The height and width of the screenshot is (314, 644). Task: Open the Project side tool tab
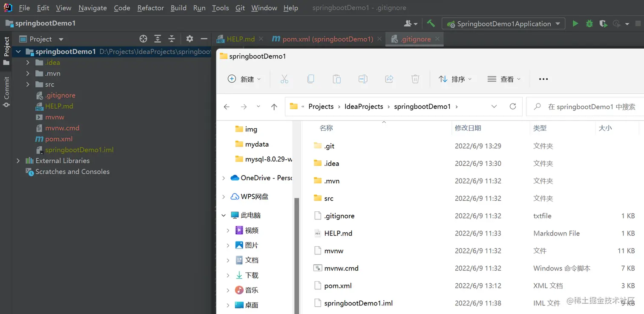click(6, 51)
